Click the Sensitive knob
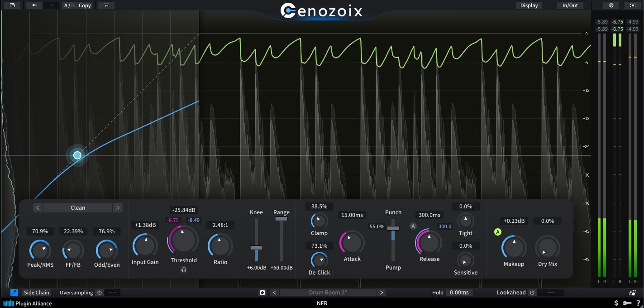Image resolution: width=644 pixels, height=308 pixels. pos(465,260)
